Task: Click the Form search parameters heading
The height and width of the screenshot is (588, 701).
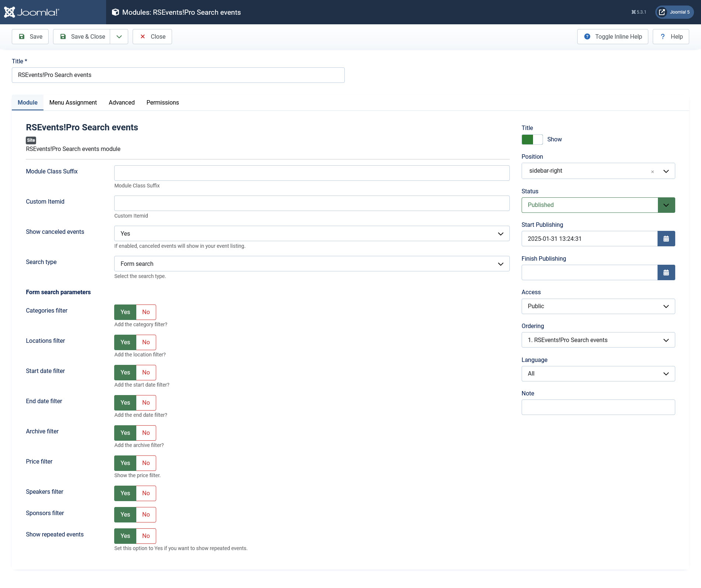Action: pos(58,292)
